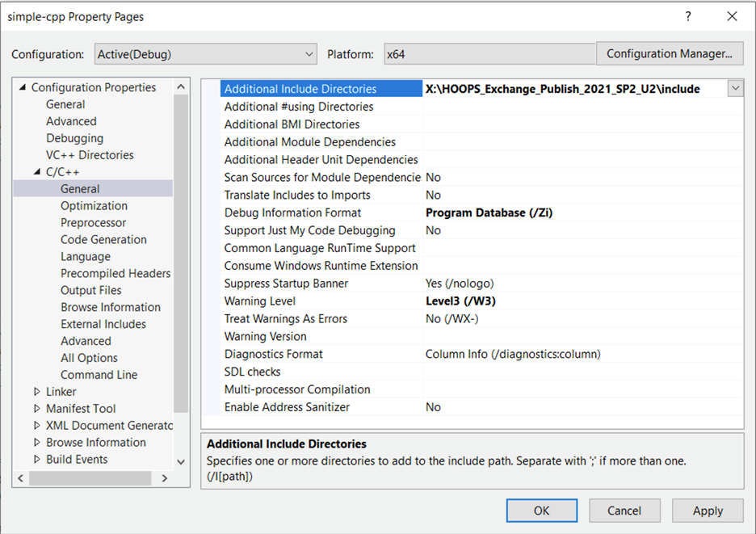Viewport: 756px width, 534px height.
Task: Open the Debugging property page
Action: (75, 138)
